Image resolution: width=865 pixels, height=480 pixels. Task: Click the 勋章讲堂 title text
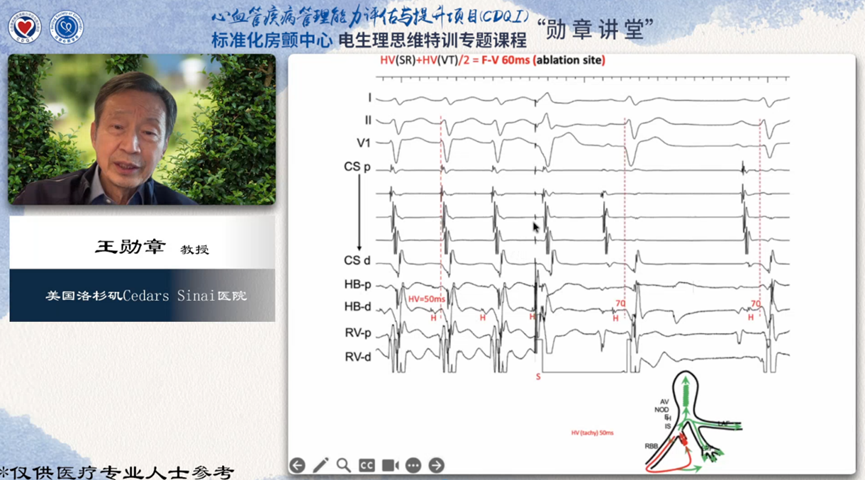595,29
